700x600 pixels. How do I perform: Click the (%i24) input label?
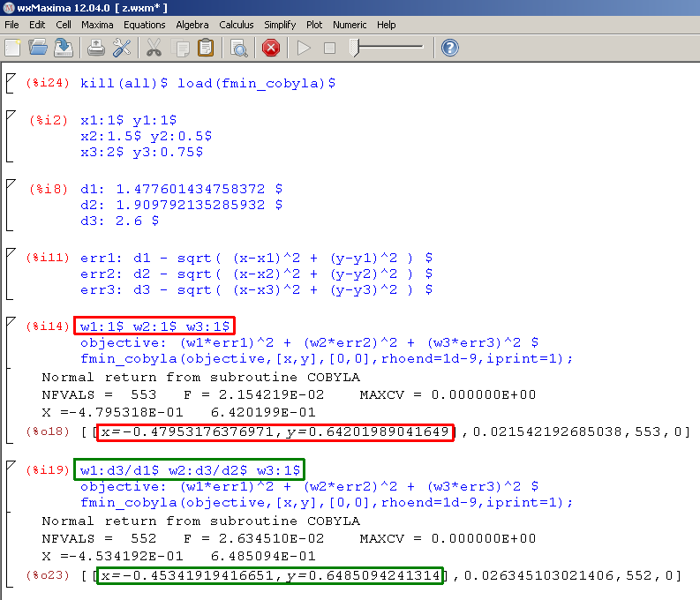(x=48, y=84)
